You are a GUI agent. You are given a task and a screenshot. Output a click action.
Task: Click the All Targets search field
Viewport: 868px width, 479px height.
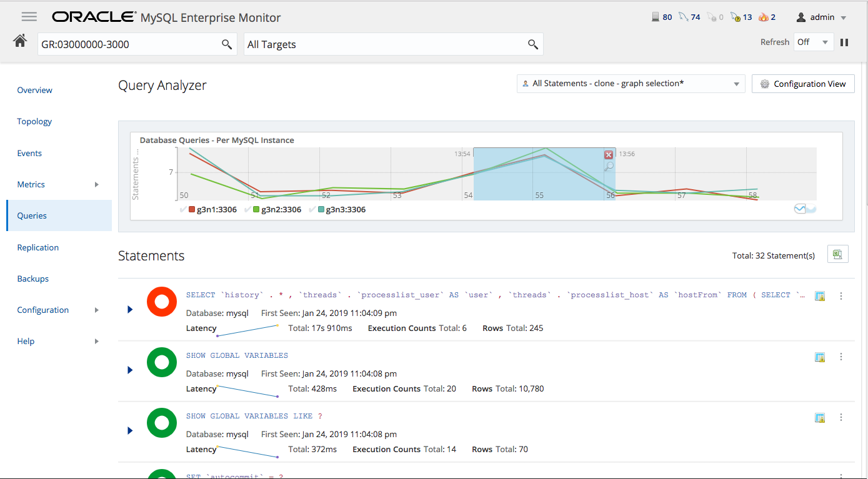(x=384, y=44)
